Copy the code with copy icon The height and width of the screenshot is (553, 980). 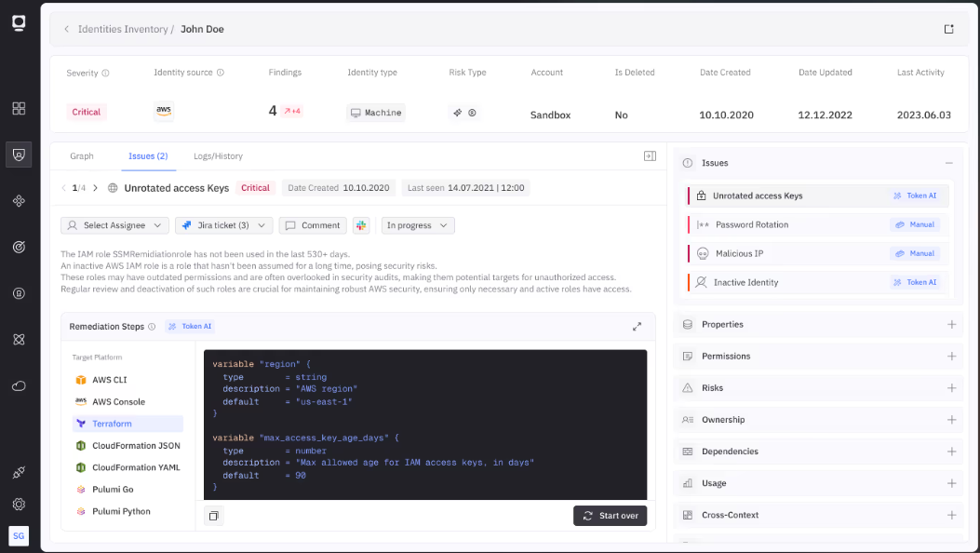point(214,516)
